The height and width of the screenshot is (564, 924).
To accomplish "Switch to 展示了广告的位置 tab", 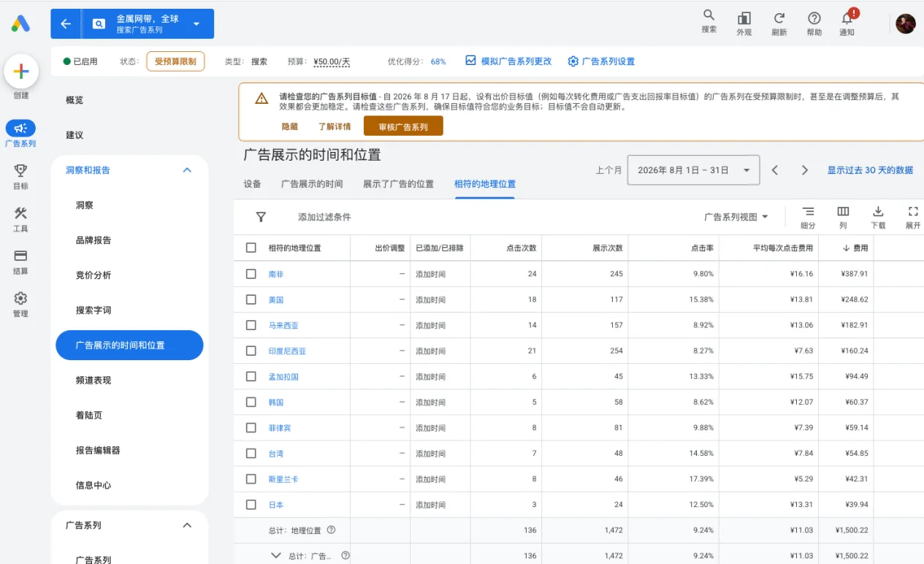I will (398, 184).
